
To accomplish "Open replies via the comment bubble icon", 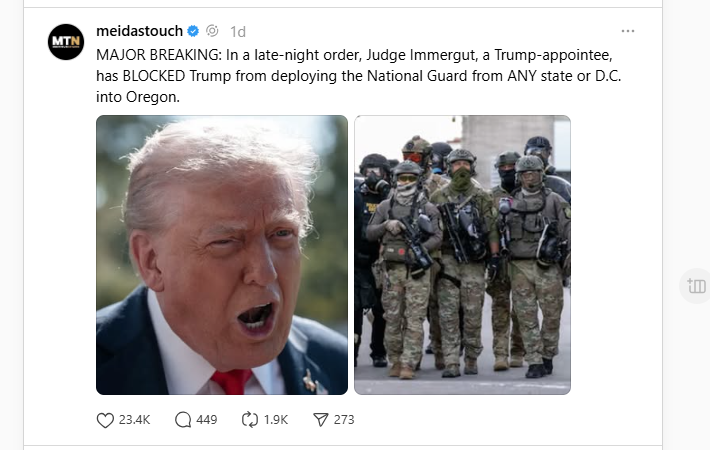I will (x=183, y=420).
